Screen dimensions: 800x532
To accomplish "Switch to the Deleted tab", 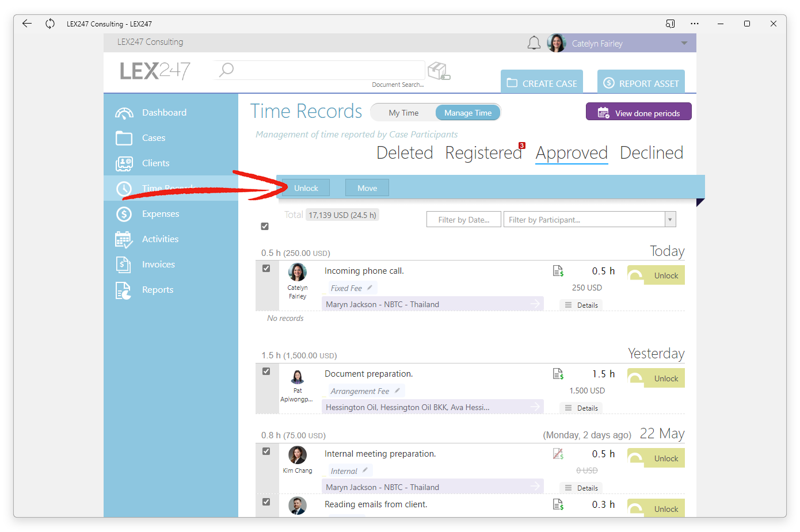I will pyautogui.click(x=405, y=153).
